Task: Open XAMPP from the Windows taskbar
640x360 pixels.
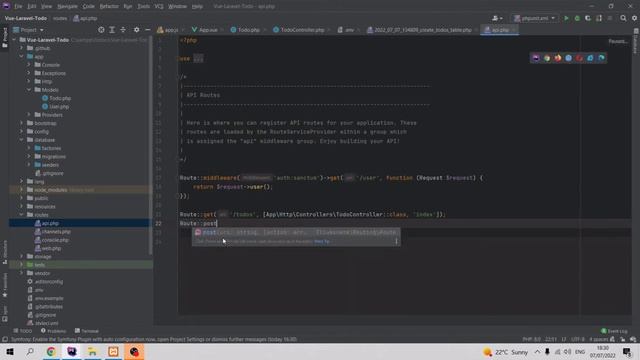Action: coord(113,352)
